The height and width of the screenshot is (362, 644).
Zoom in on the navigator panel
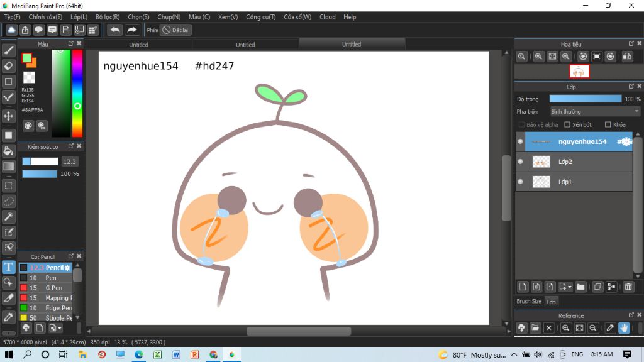538,57
